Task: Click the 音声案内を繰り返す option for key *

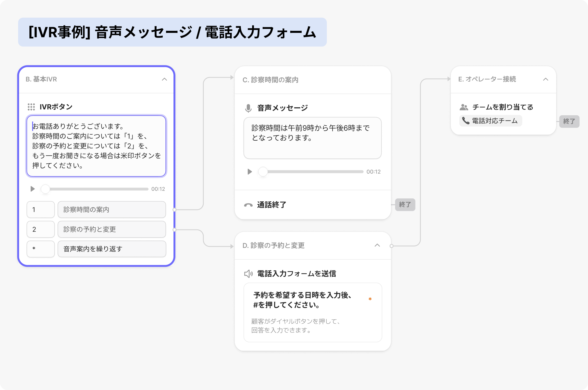Action: pyautogui.click(x=112, y=249)
